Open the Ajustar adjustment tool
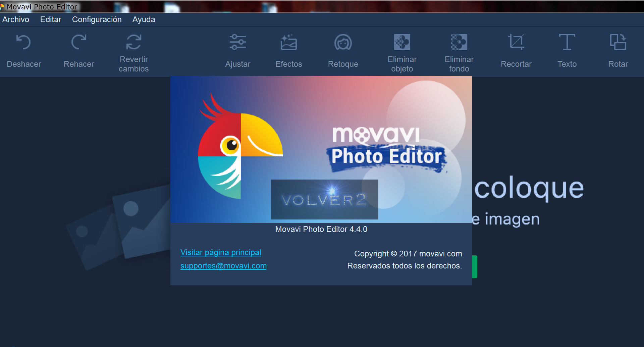The image size is (644, 347). pos(238,51)
